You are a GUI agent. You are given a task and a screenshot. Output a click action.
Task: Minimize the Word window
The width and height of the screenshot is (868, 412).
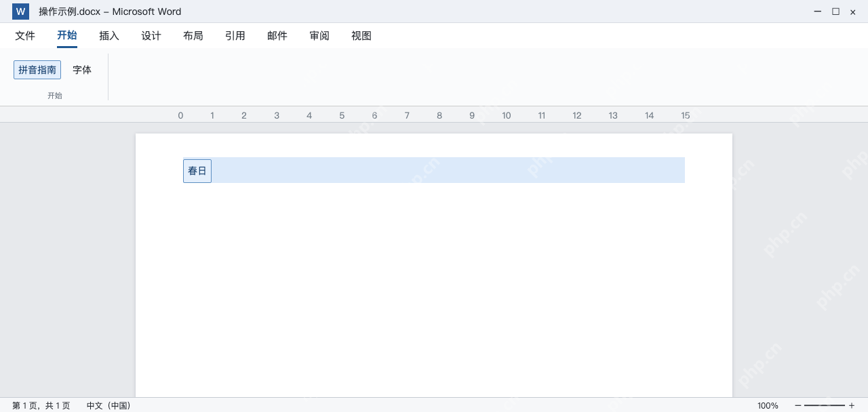coord(818,12)
